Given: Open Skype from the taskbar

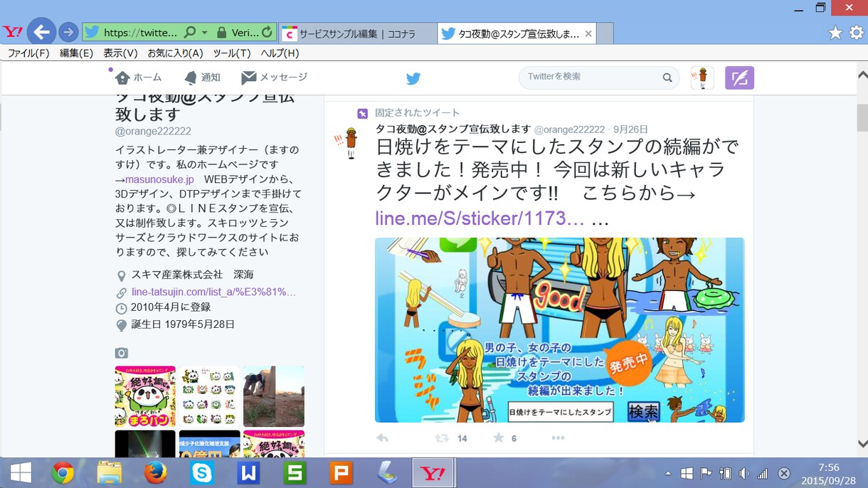Looking at the screenshot, I should click(202, 473).
